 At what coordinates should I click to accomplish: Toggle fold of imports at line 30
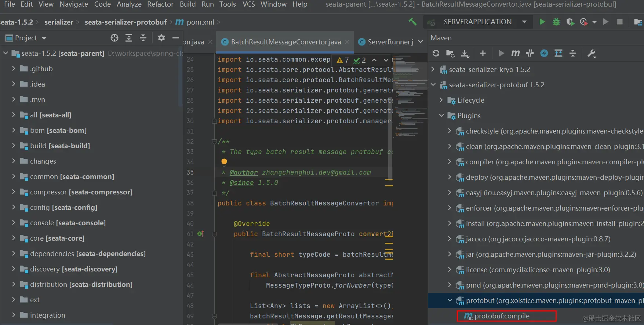[215, 121]
